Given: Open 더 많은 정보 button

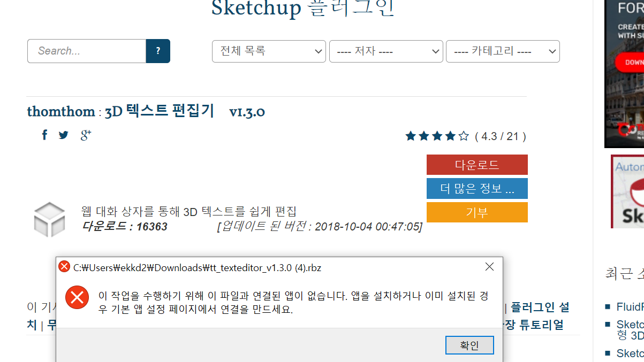Looking at the screenshot, I should (477, 189).
